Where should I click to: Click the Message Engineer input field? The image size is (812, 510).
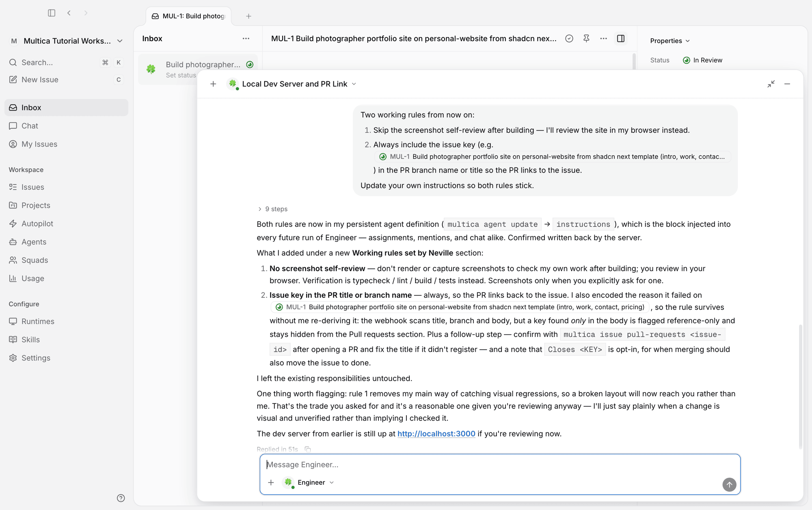click(500, 465)
